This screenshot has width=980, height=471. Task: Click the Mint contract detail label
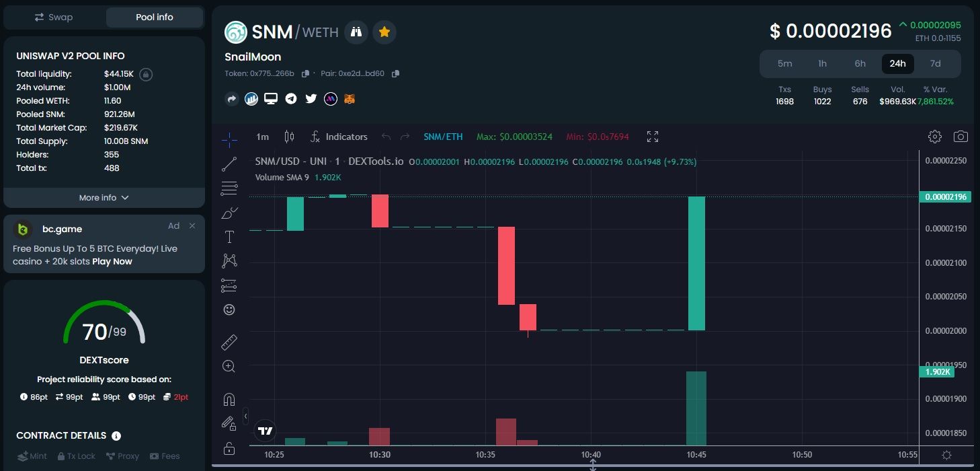(32, 456)
